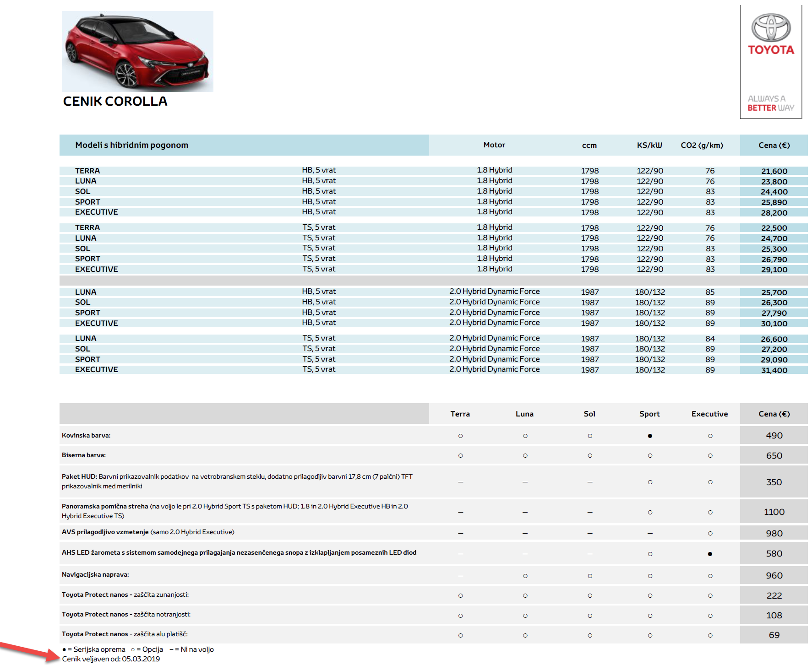This screenshot has width=812, height=665.
Task: Click Toyota Protect zaščita zunanjosti label
Action: pyautogui.click(x=125, y=595)
